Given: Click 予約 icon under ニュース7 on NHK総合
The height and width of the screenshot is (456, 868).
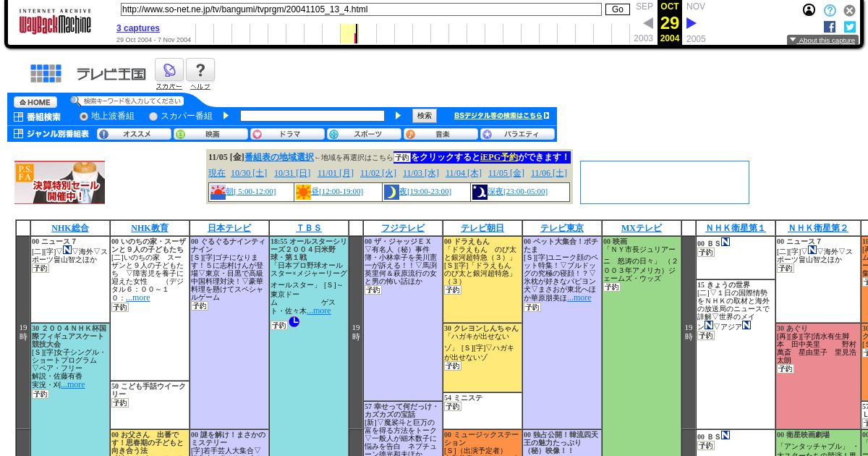Looking at the screenshot, I should point(40,268).
